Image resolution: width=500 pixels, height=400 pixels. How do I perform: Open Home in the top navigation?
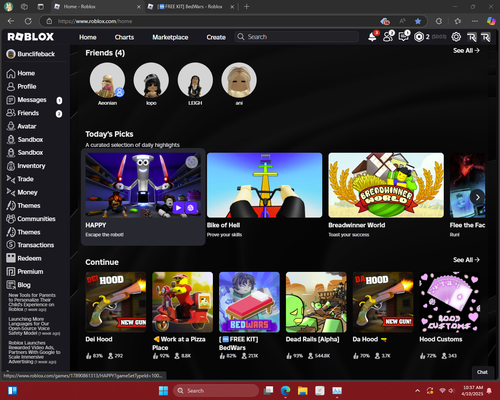[88, 37]
